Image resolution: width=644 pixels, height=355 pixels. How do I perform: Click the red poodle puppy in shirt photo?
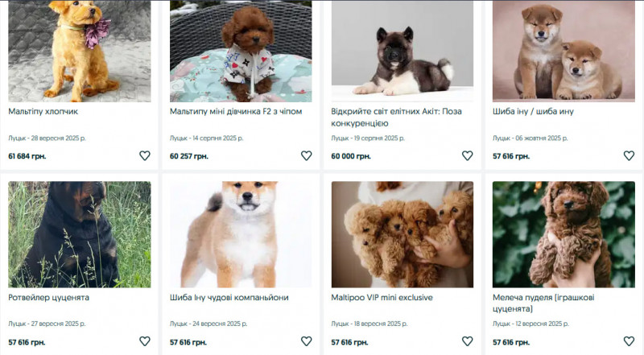[x=241, y=50]
